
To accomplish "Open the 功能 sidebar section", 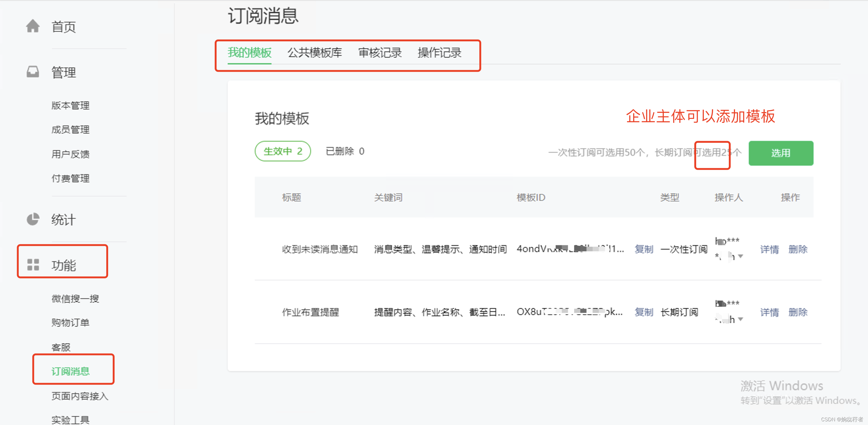I will tap(63, 265).
